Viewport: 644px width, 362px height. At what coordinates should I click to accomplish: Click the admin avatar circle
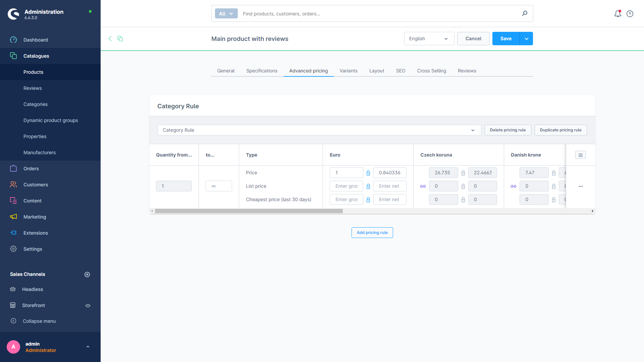pyautogui.click(x=13, y=347)
